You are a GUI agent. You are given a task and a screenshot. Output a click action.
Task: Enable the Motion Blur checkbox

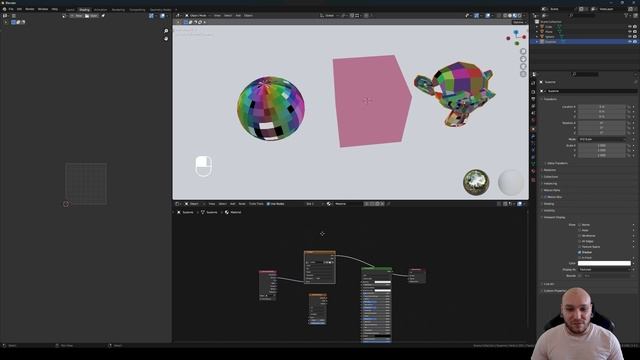tap(545, 197)
